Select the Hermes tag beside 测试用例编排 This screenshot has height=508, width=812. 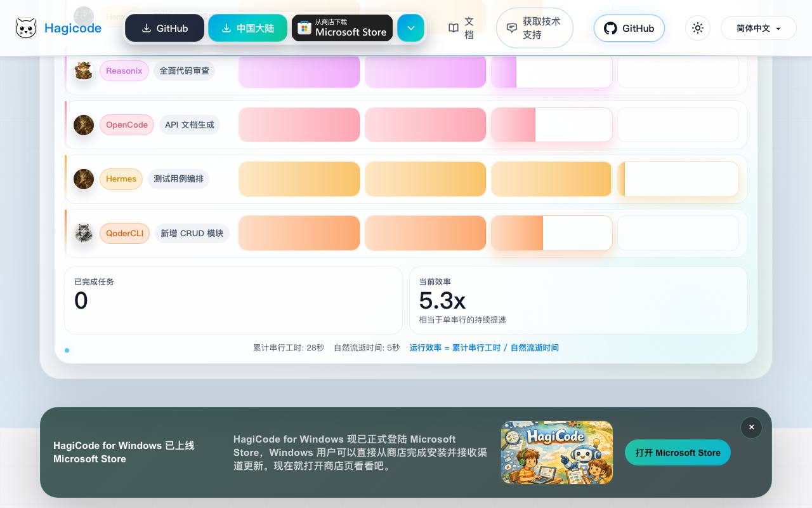click(x=121, y=179)
